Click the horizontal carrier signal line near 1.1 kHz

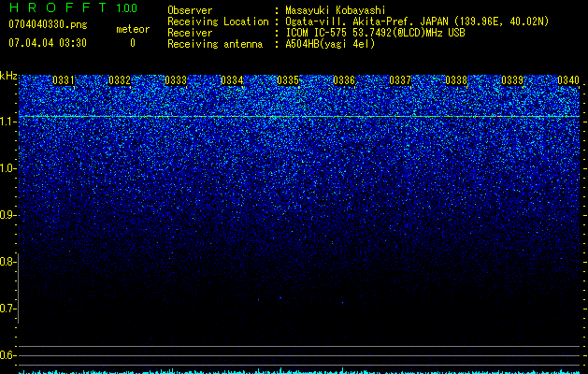click(x=299, y=117)
